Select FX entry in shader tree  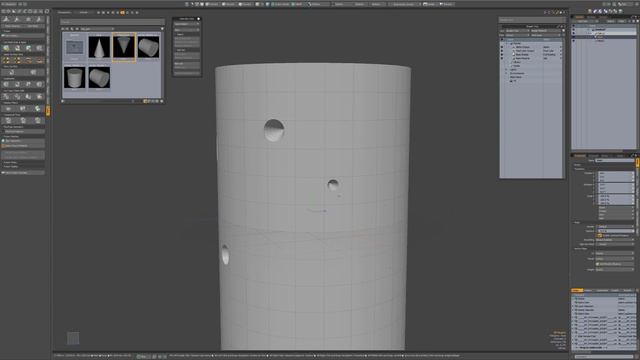coord(514,81)
